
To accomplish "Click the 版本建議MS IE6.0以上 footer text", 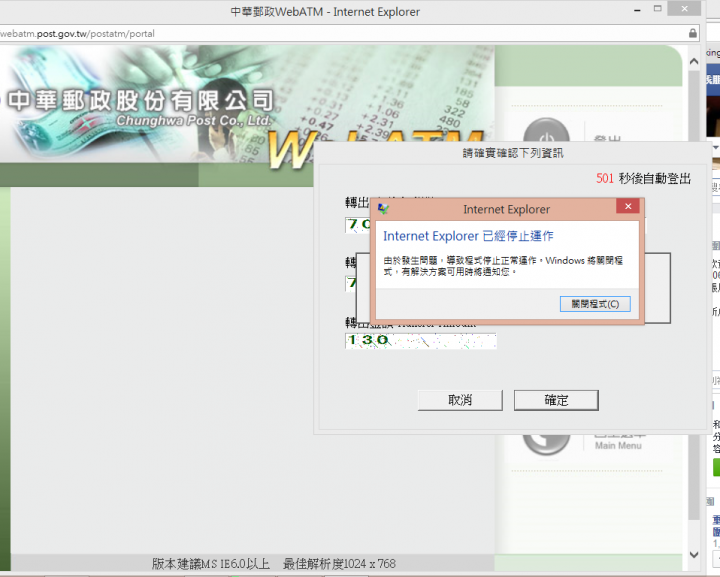I will 210,564.
